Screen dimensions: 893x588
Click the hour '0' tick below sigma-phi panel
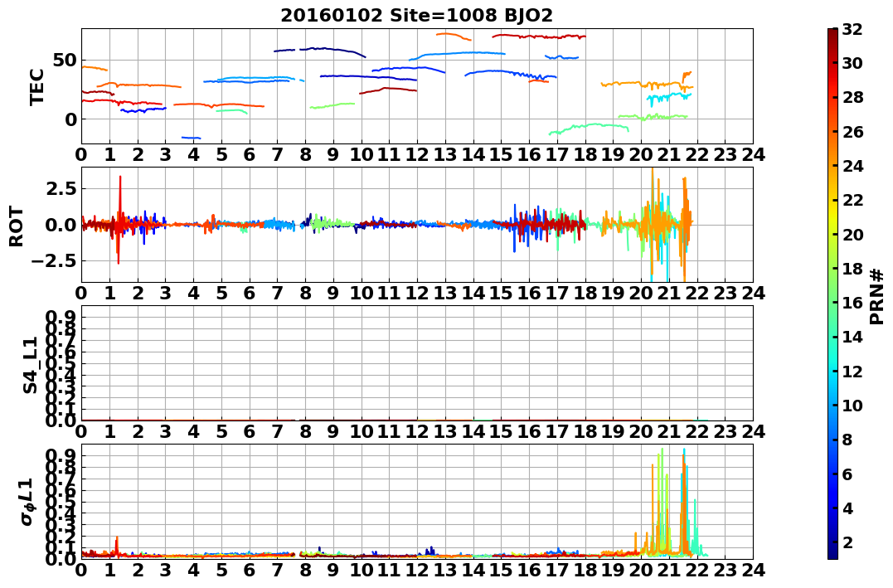[x=81, y=571]
